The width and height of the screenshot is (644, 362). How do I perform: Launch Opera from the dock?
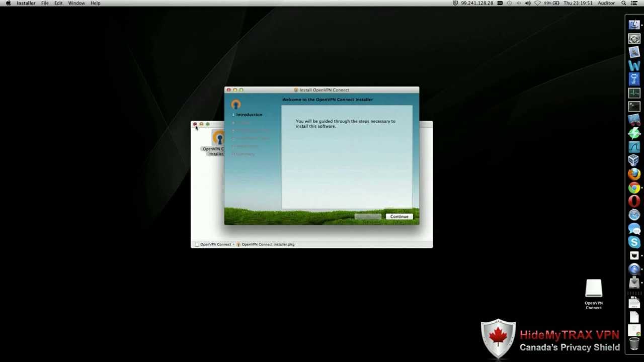634,202
